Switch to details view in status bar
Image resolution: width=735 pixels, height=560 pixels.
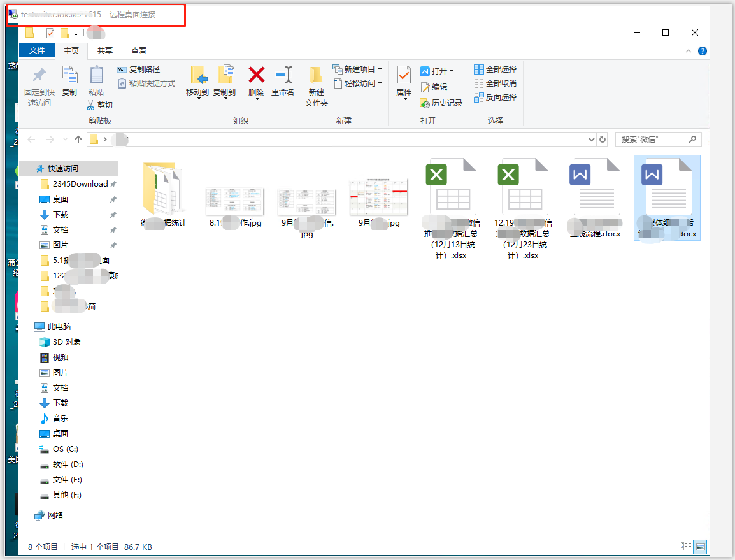click(x=686, y=547)
